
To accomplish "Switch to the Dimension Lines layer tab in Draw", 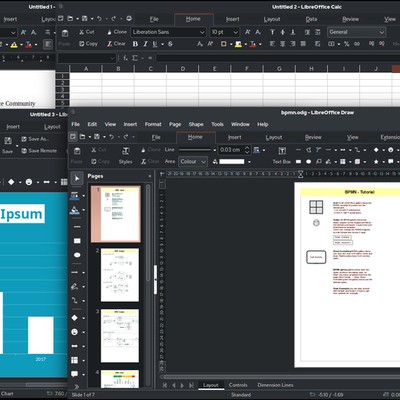I will point(275,385).
